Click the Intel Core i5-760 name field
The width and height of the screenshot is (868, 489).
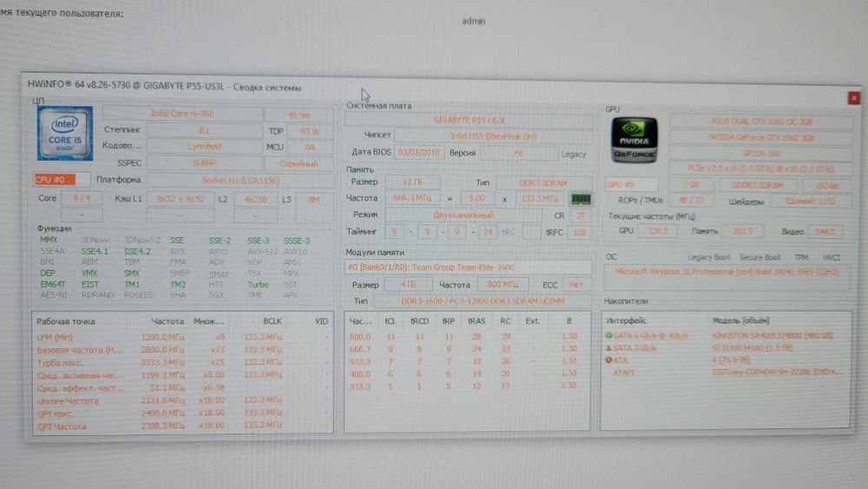point(182,114)
